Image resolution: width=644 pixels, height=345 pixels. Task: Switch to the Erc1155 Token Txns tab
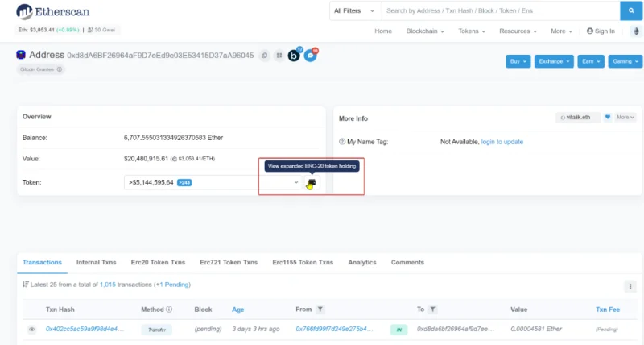click(x=303, y=262)
